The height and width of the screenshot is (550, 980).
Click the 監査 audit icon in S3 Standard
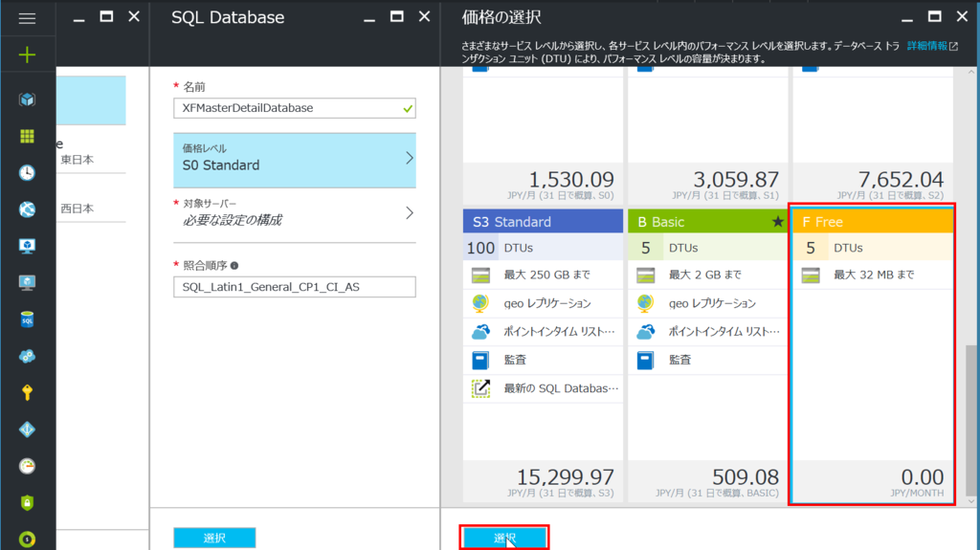pos(480,360)
